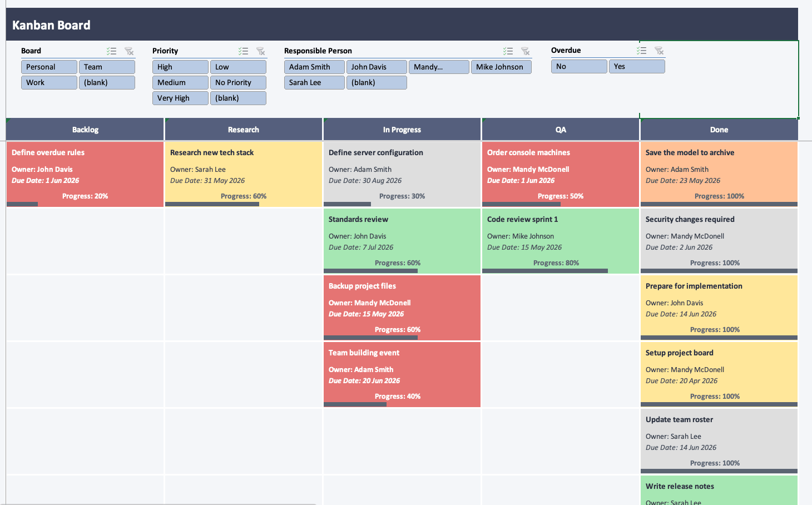Clear the Priority slicer filter
Viewport: 812px width, 505px height.
pos(260,51)
